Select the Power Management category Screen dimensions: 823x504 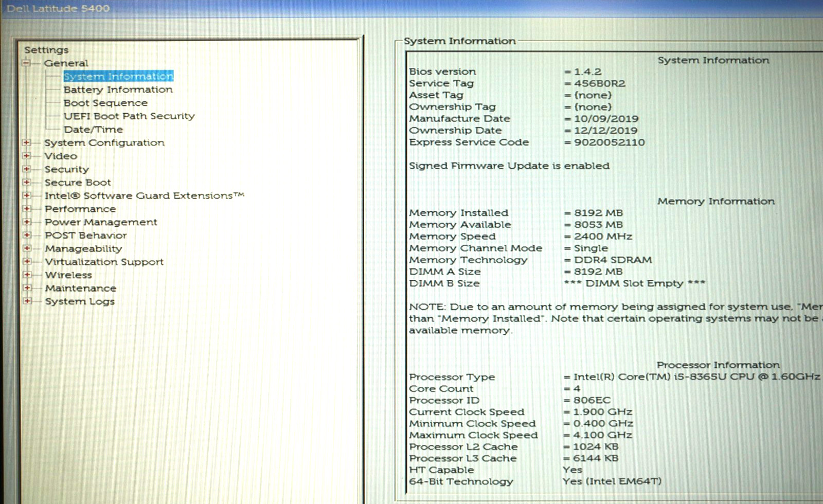coord(101,222)
